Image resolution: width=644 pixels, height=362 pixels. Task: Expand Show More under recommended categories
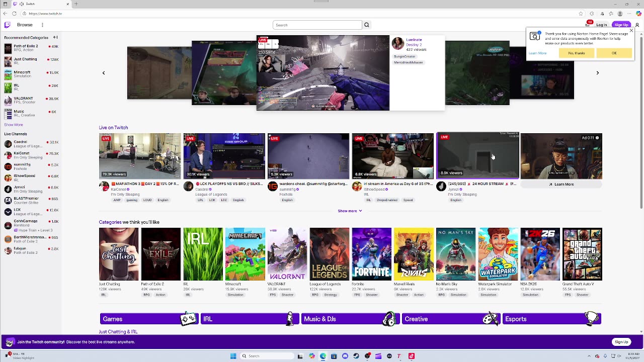[x=14, y=125]
